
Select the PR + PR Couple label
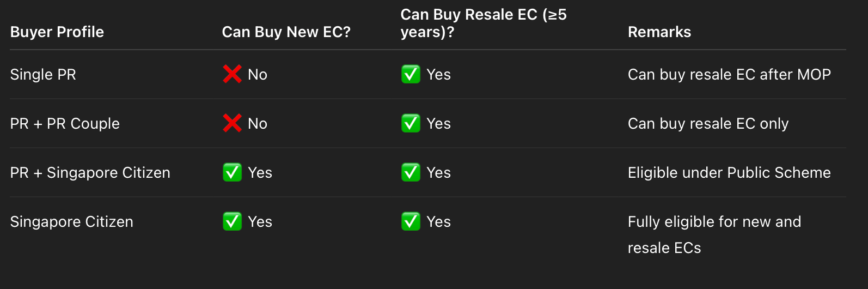(65, 124)
